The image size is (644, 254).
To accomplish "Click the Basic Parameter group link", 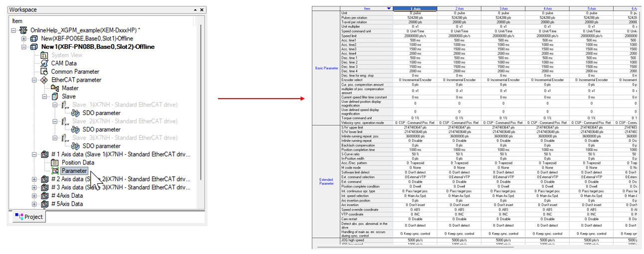I will click(327, 68).
